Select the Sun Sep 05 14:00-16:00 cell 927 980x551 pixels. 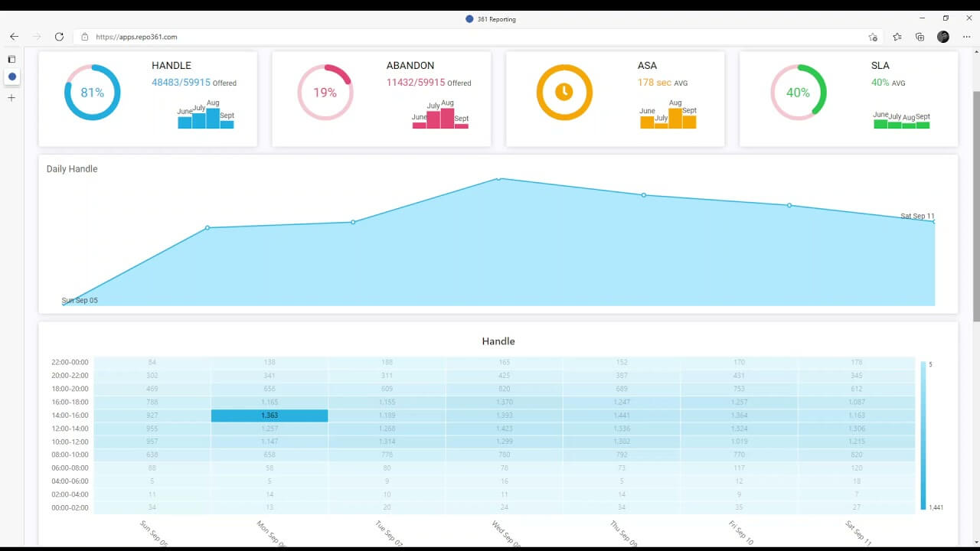pos(152,416)
